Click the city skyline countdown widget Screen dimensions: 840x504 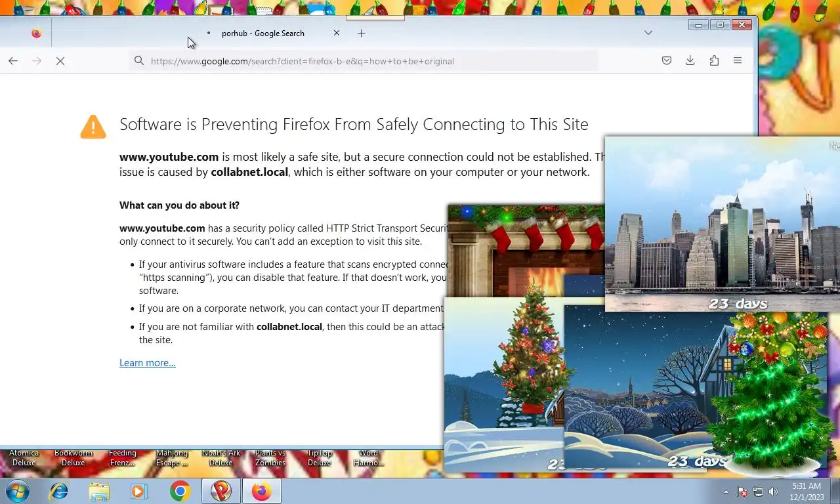pos(722,224)
